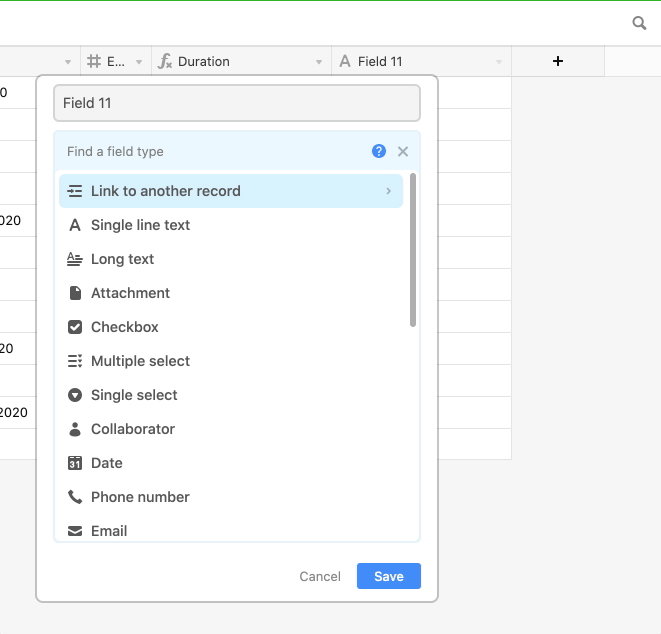Image resolution: width=661 pixels, height=634 pixels.
Task: Choose Multiple select field type
Action: pos(140,361)
